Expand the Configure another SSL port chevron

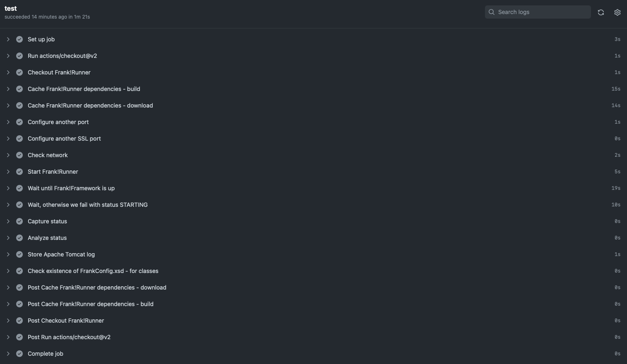point(8,139)
